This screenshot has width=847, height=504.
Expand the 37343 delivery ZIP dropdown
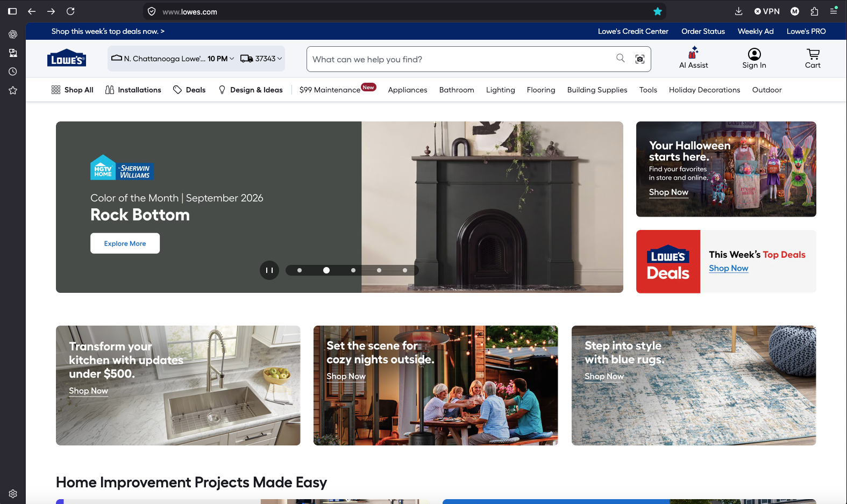click(261, 59)
